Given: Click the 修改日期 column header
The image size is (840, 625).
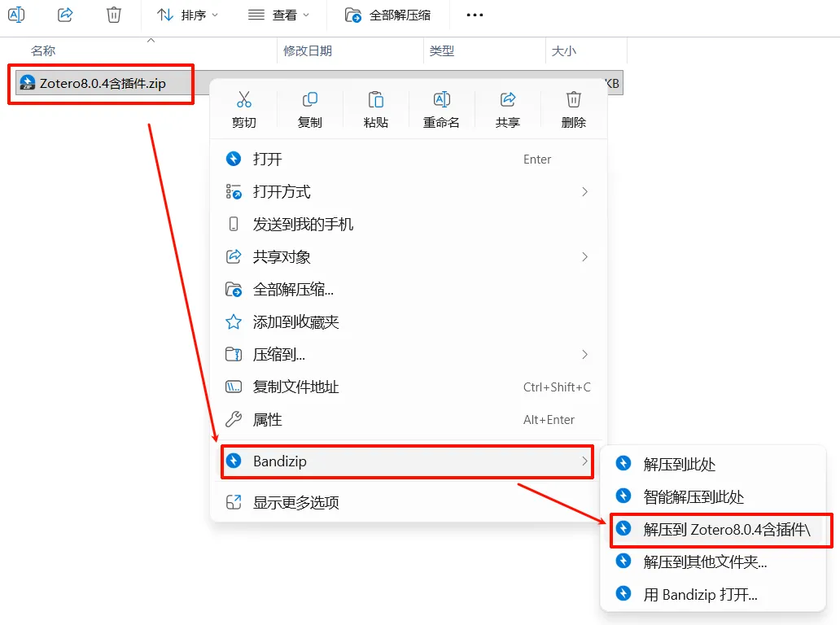Looking at the screenshot, I should pyautogui.click(x=308, y=51).
